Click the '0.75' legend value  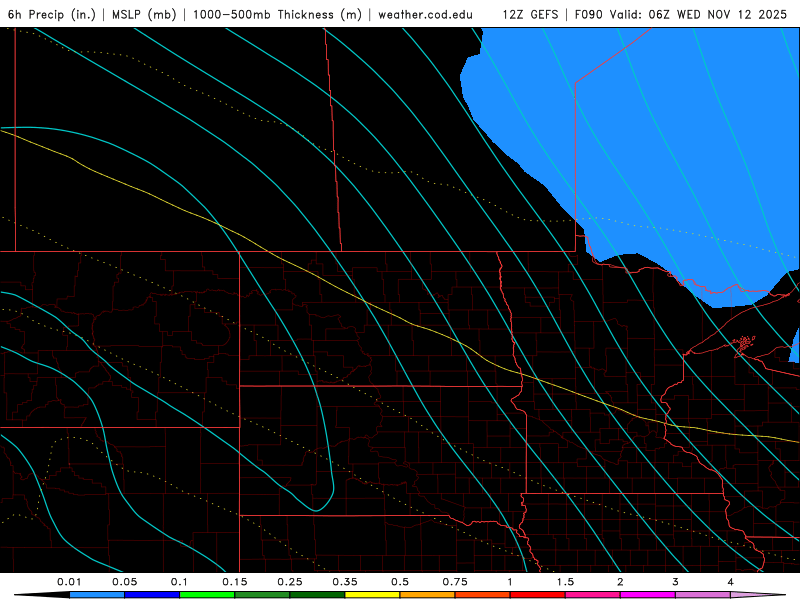455,582
